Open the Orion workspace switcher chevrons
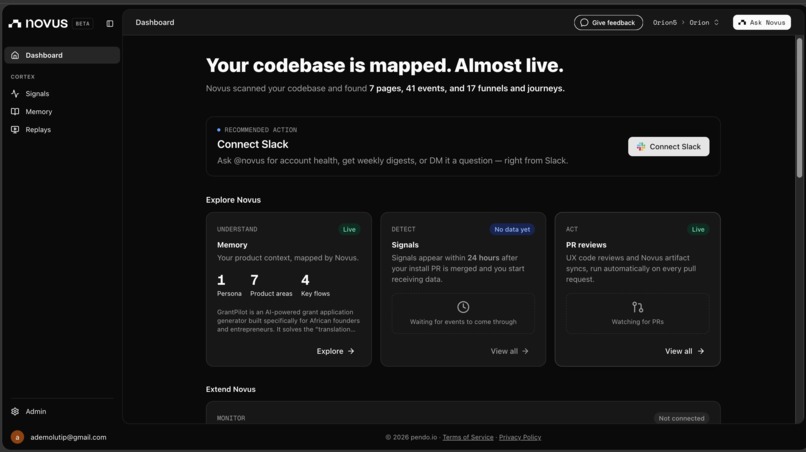Screen dimensions: 806x452 pyautogui.click(x=716, y=23)
